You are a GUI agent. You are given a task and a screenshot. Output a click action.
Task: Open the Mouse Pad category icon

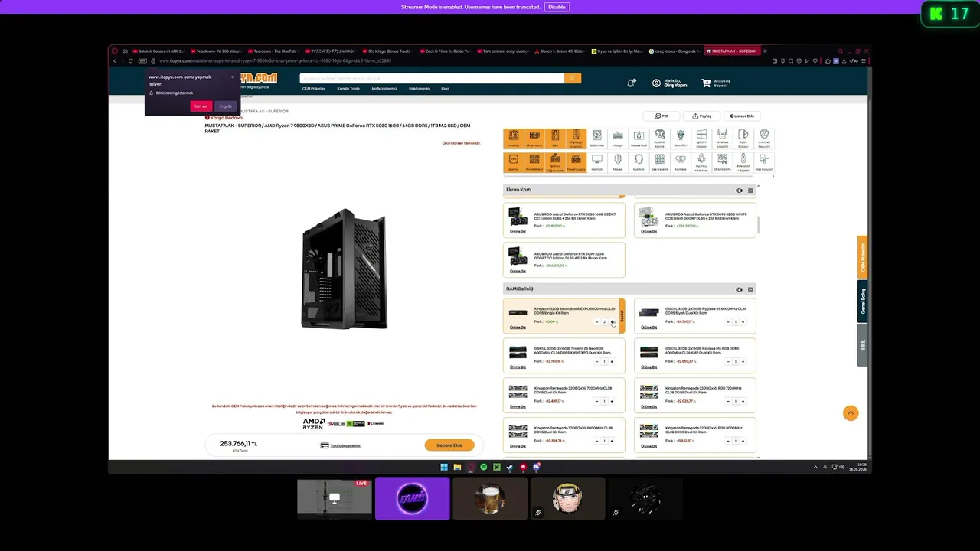[x=639, y=139]
